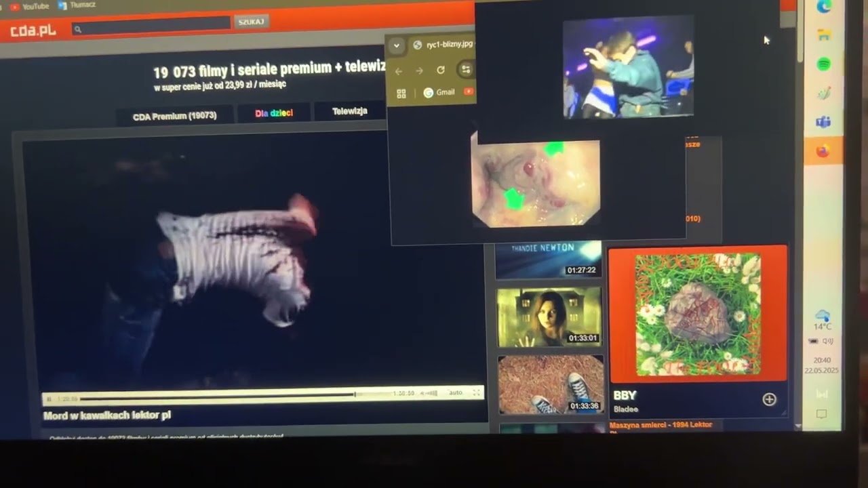Click the dancing people video thumbnail
This screenshot has width=868, height=488.
click(628, 67)
